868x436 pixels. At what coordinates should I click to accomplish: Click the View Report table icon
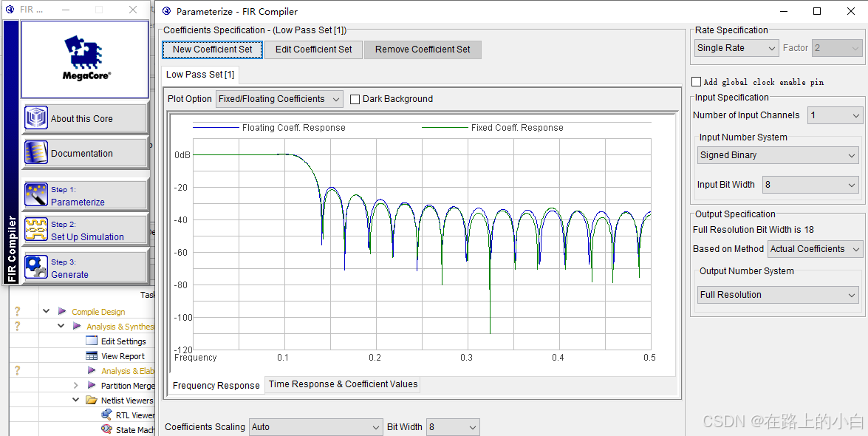(x=92, y=355)
